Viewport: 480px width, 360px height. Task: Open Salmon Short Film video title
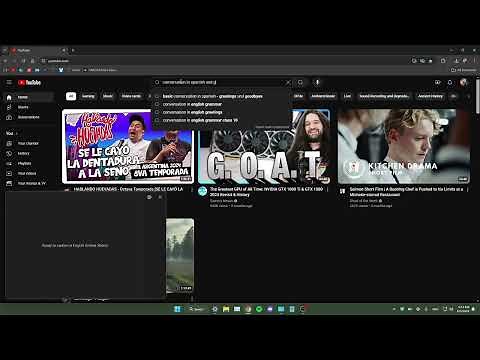[x=406, y=192]
